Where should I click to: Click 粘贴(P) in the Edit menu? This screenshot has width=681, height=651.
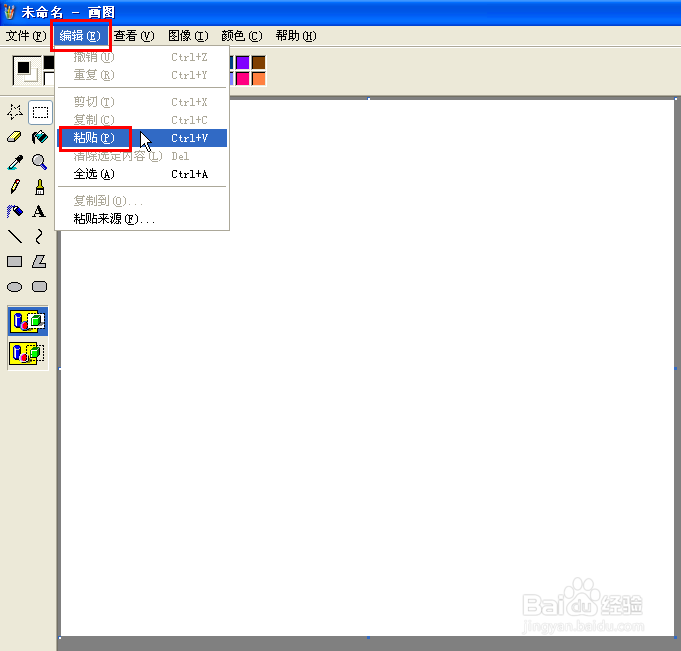(142, 138)
